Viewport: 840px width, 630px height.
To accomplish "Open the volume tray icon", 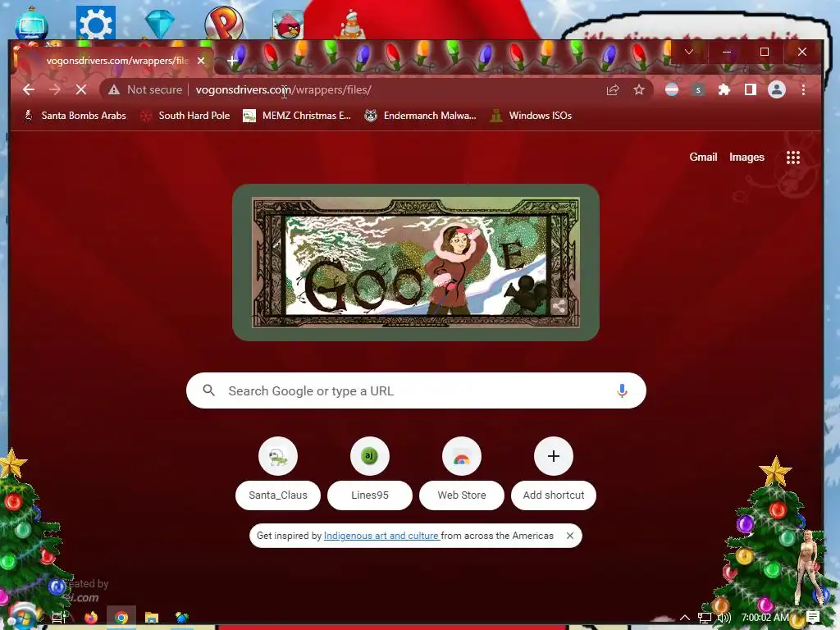I will point(724,618).
